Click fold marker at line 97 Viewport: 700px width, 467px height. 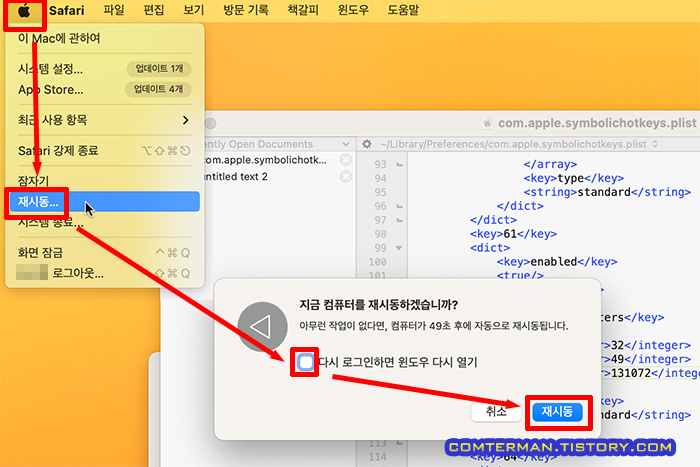click(x=400, y=220)
